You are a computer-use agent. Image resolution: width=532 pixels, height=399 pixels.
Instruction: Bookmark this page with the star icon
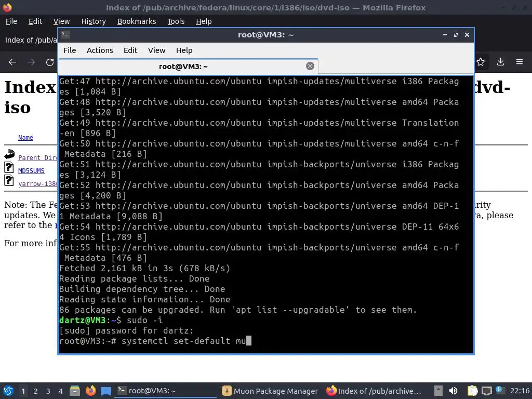click(481, 62)
